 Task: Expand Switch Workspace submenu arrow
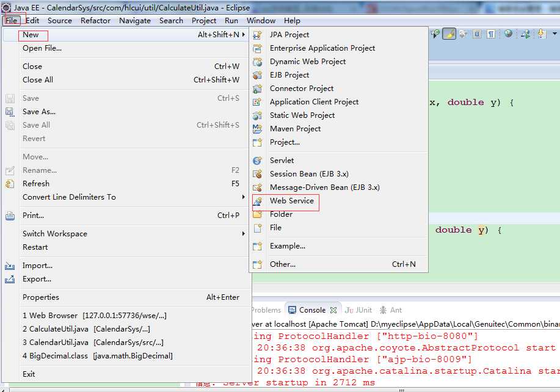click(243, 234)
